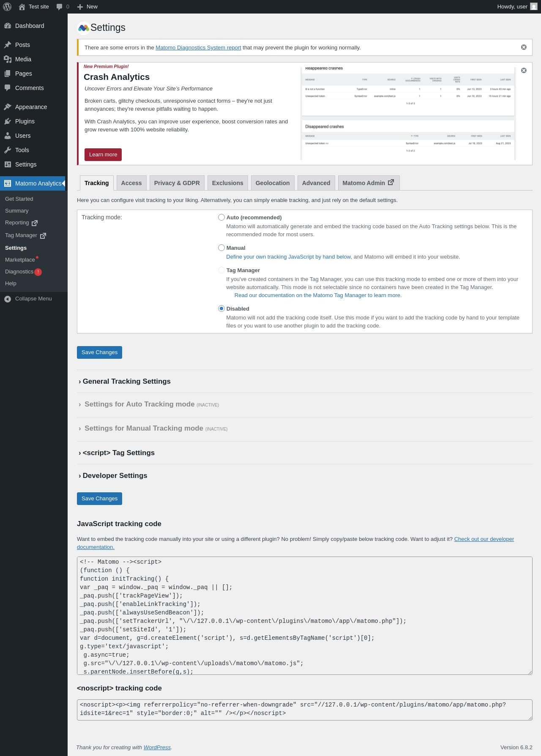Open the comments bubble icon in admin bar
The height and width of the screenshot is (756, 541).
pyautogui.click(x=59, y=7)
